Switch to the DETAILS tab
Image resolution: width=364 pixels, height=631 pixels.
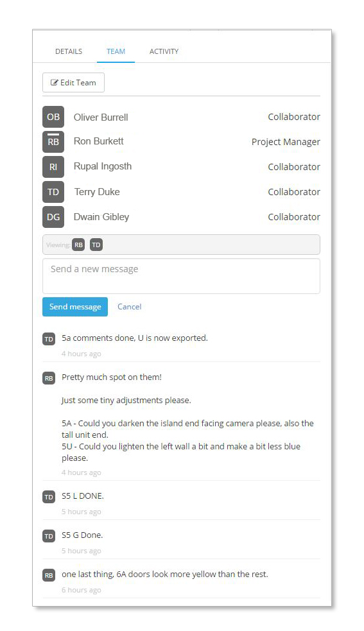(x=69, y=51)
